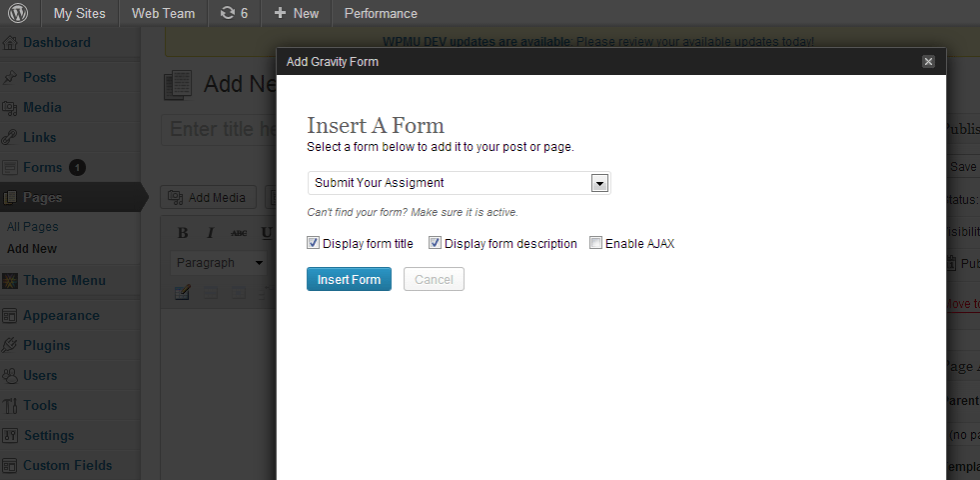The image size is (980, 480).
Task: Toggle Bold in the editor toolbar
Action: point(183,233)
